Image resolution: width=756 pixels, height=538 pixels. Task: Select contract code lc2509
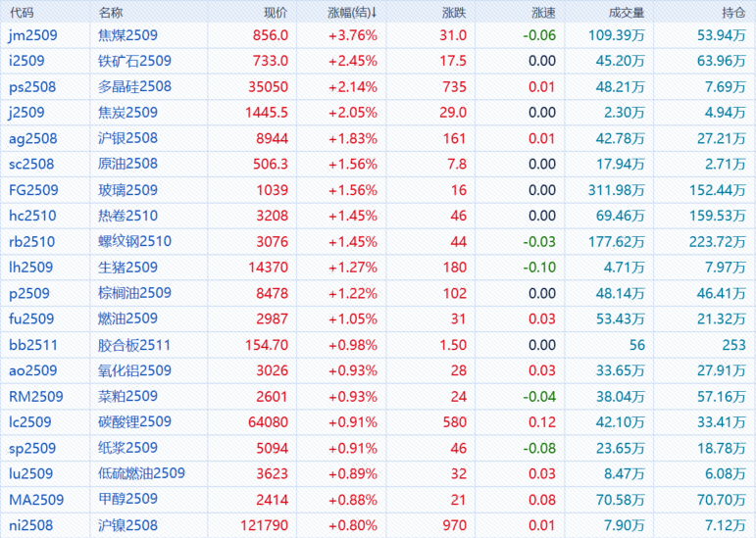[x=31, y=422]
